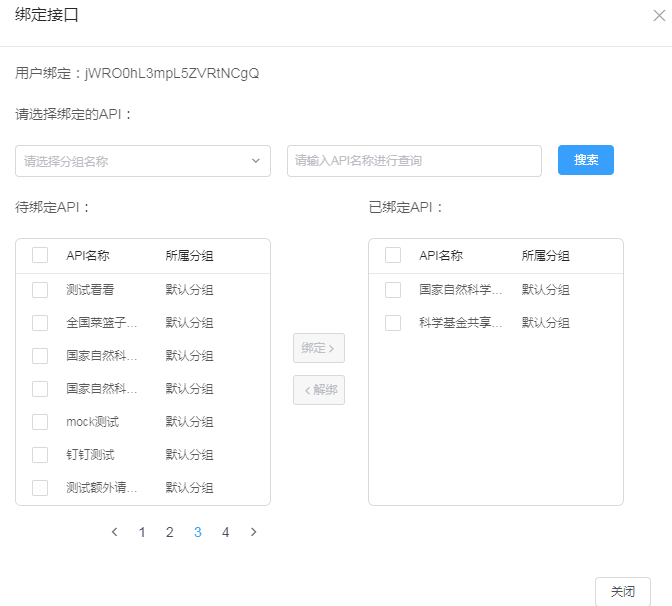Close the 绑定接口 dialog with X icon
Screen dimensions: 672x606
657,15
